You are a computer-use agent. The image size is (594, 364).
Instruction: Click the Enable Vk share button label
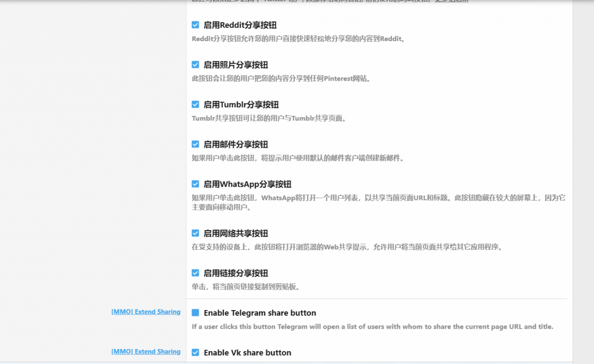pyautogui.click(x=247, y=352)
